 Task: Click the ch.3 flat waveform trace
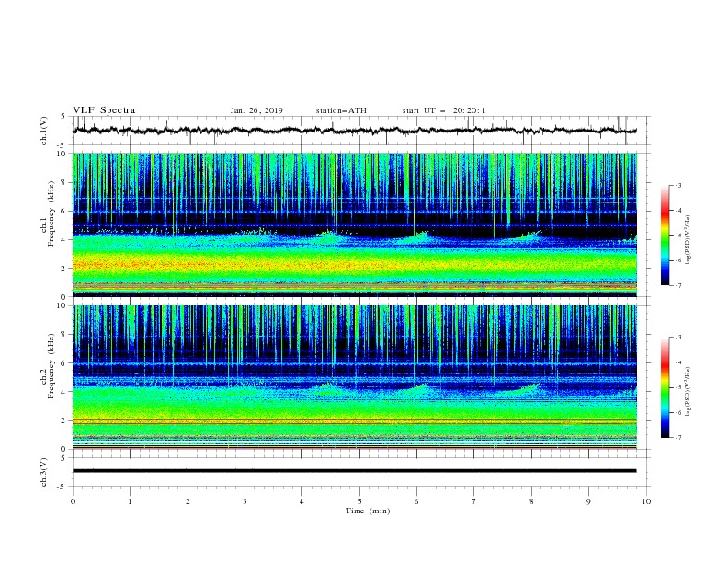[354, 471]
